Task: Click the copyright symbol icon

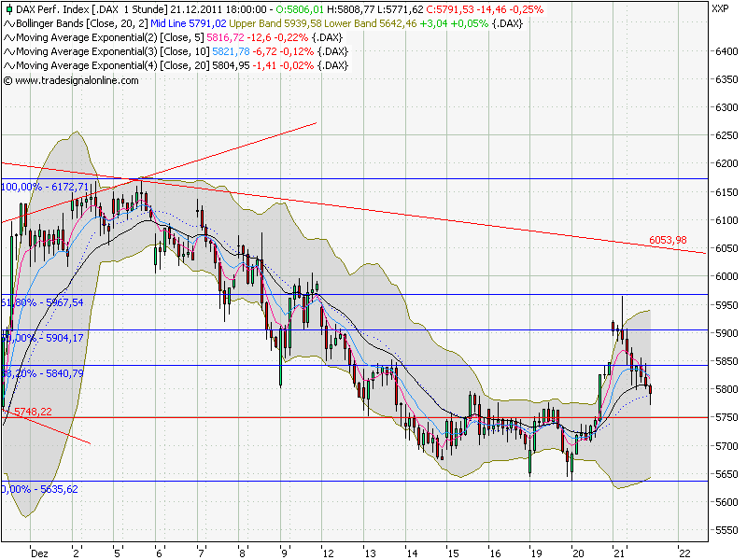Action: tap(9, 80)
